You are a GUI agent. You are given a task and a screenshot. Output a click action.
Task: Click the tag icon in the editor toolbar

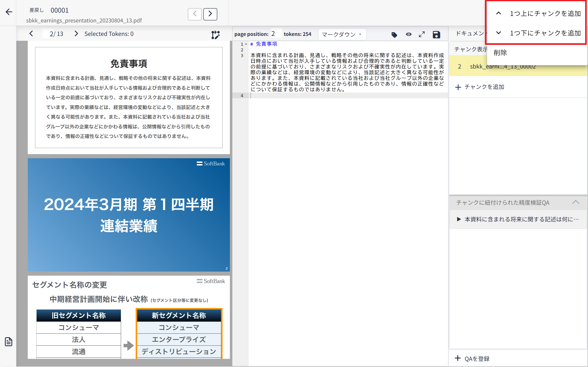[394, 35]
